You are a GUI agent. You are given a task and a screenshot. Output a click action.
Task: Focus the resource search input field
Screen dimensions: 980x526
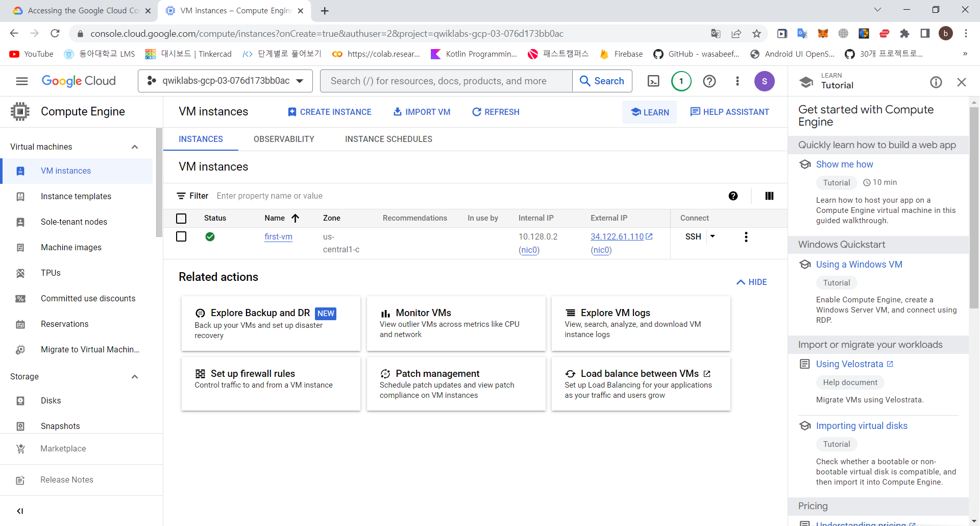(x=446, y=81)
